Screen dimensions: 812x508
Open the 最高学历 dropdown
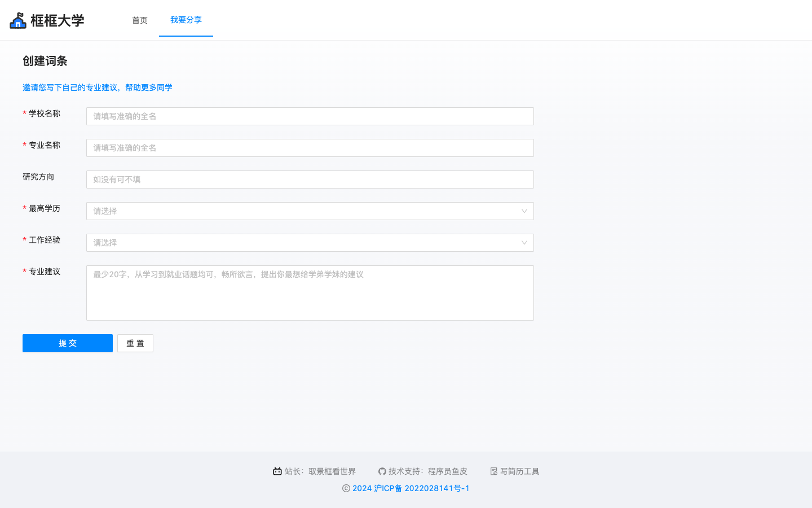point(310,211)
